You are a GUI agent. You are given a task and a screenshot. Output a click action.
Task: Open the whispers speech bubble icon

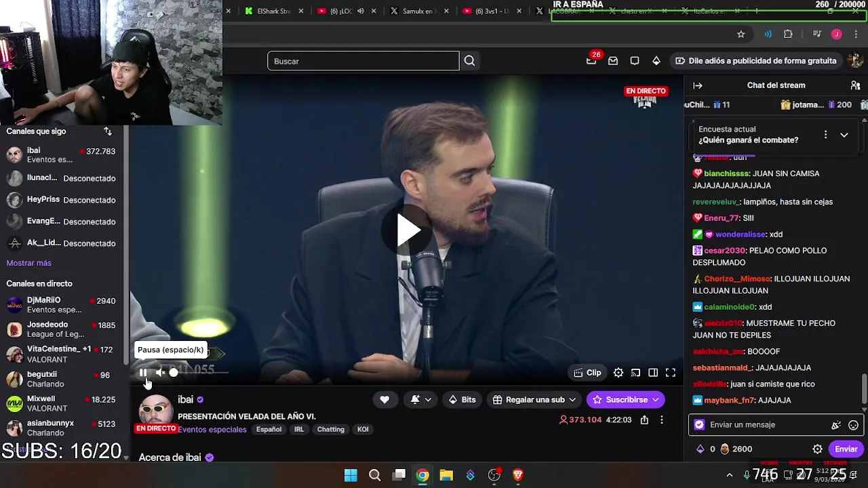635,61
